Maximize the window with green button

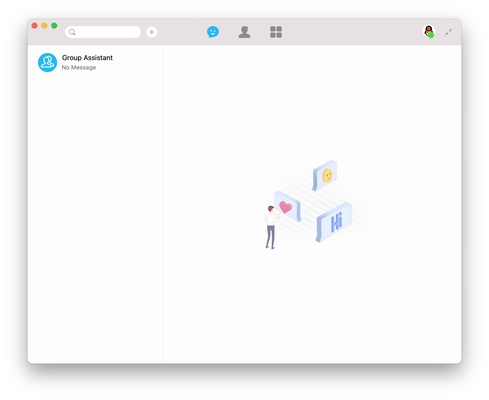(x=54, y=26)
